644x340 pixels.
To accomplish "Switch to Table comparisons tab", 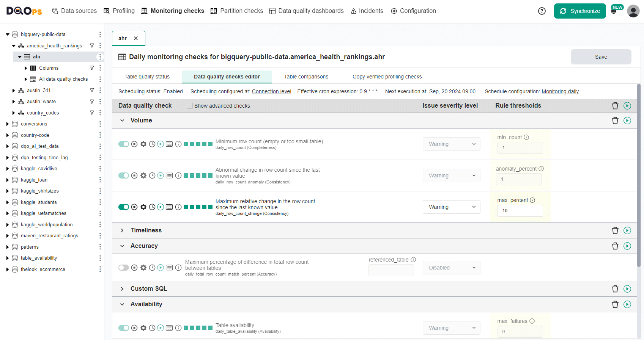I will [x=306, y=77].
